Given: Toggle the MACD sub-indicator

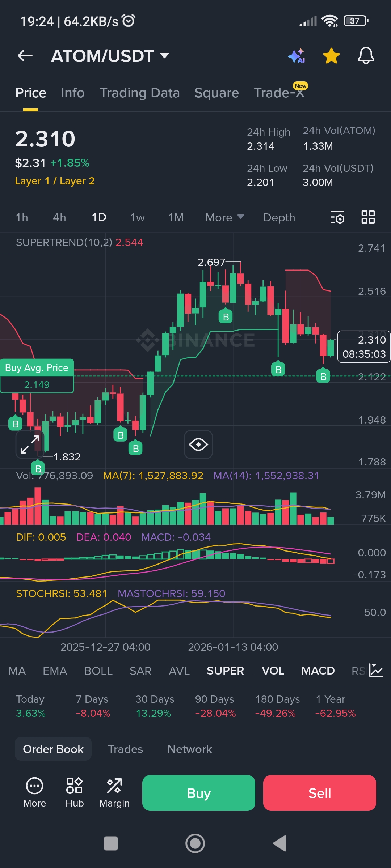Looking at the screenshot, I should (318, 671).
